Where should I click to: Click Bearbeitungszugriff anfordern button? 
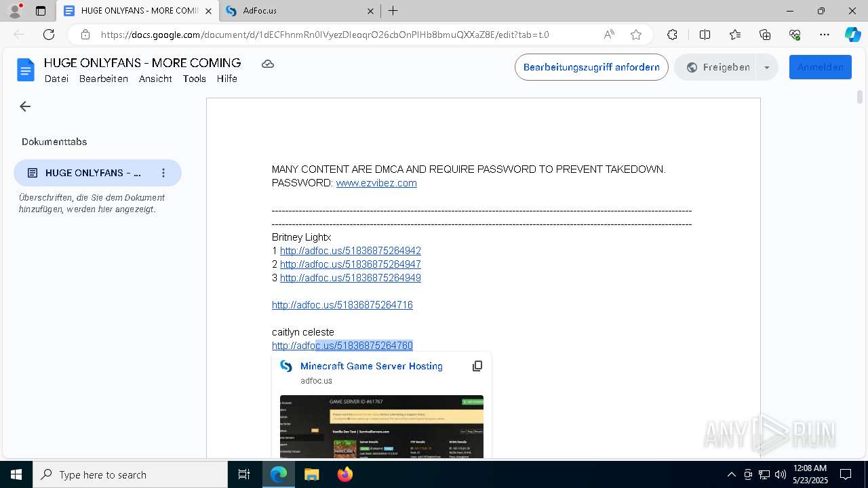click(591, 67)
